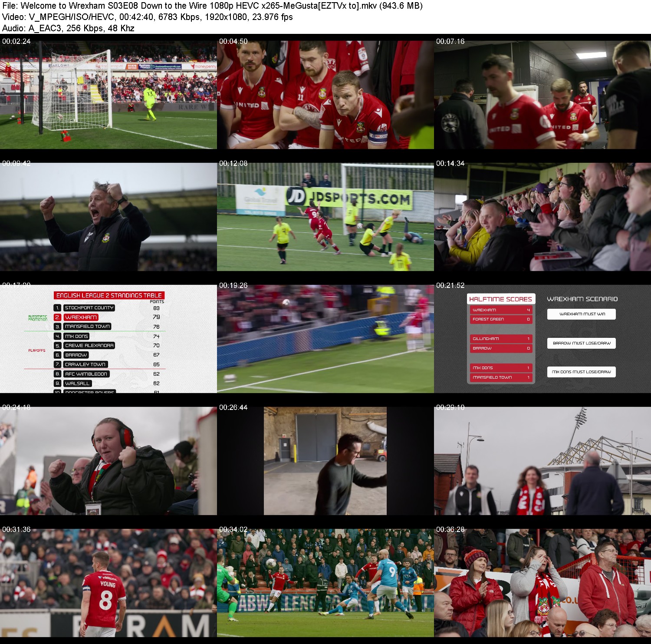Click the MK DONS MUST LOSE/DRAW box
651x644 pixels.
582,372
